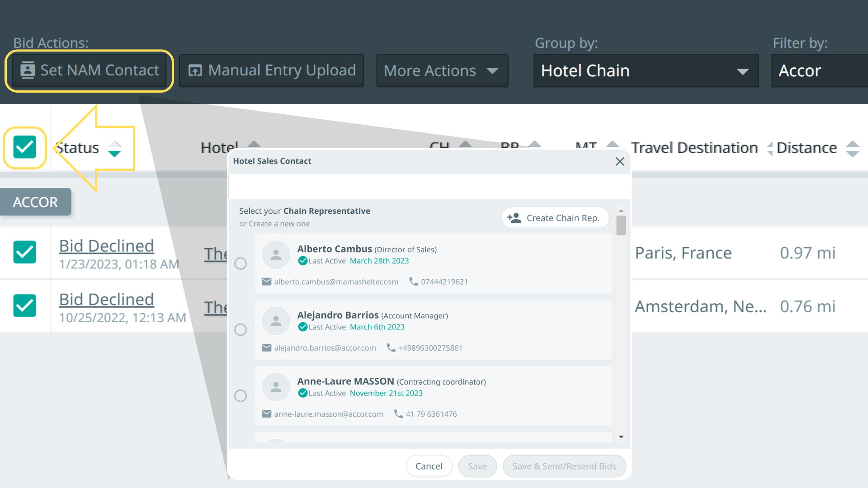Click the phone icon next to +49896300275861
Image resolution: width=868 pixels, height=488 pixels.
[391, 347]
